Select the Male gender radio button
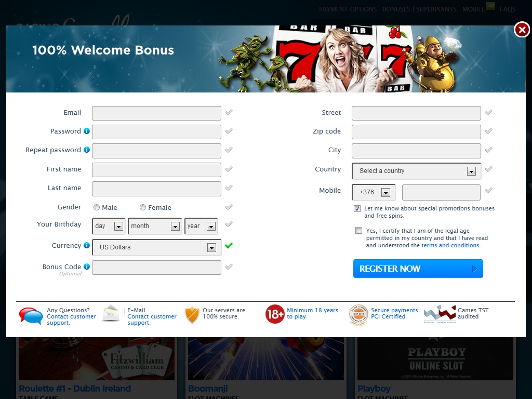Image resolution: width=532 pixels, height=399 pixels. pos(97,208)
